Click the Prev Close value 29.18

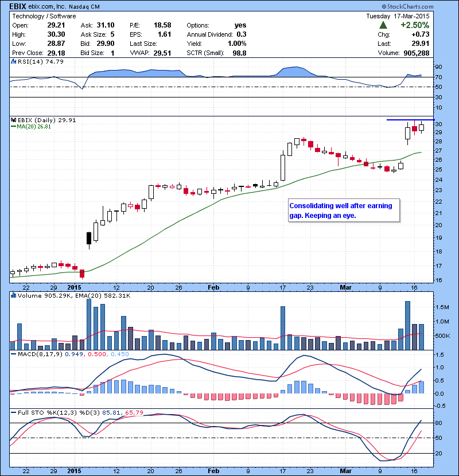[x=56, y=53]
